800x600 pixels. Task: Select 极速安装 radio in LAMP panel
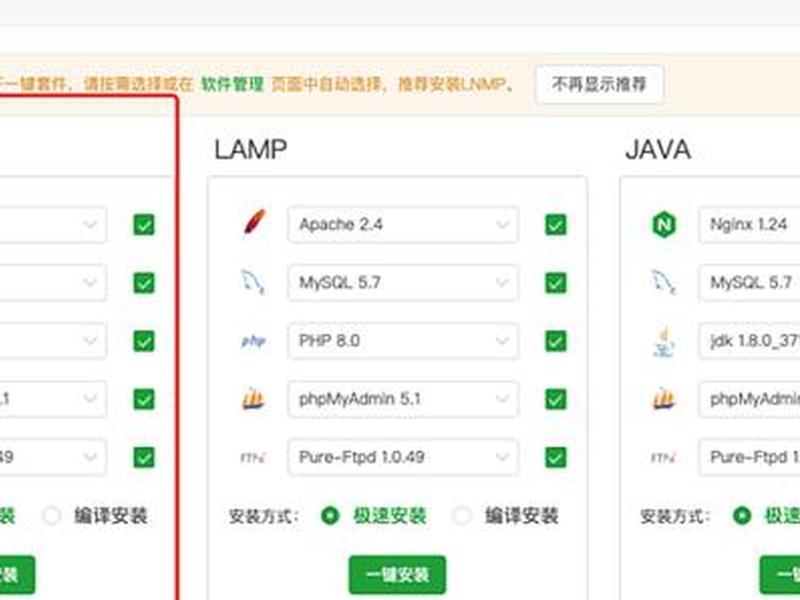click(x=330, y=516)
